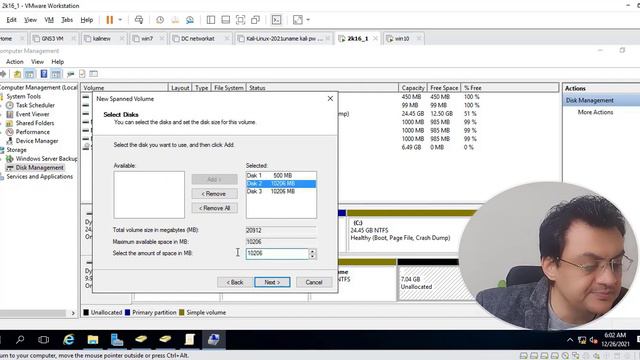This screenshot has width=640, height=360.
Task: Toggle the thumbnail bar view icon
Action: 225,20
